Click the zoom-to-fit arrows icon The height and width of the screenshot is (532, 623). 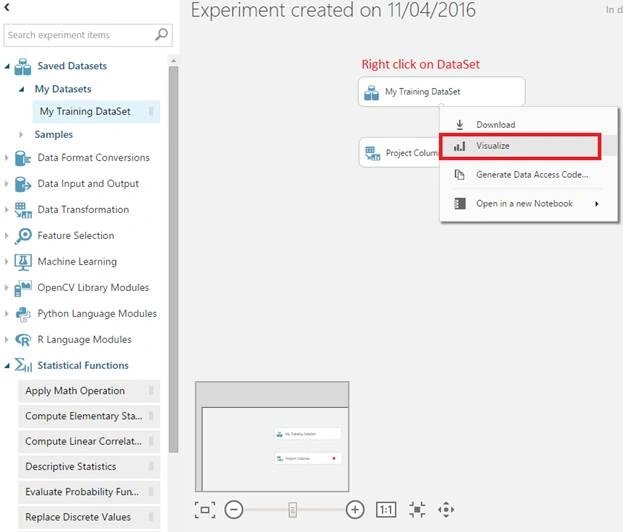417,510
